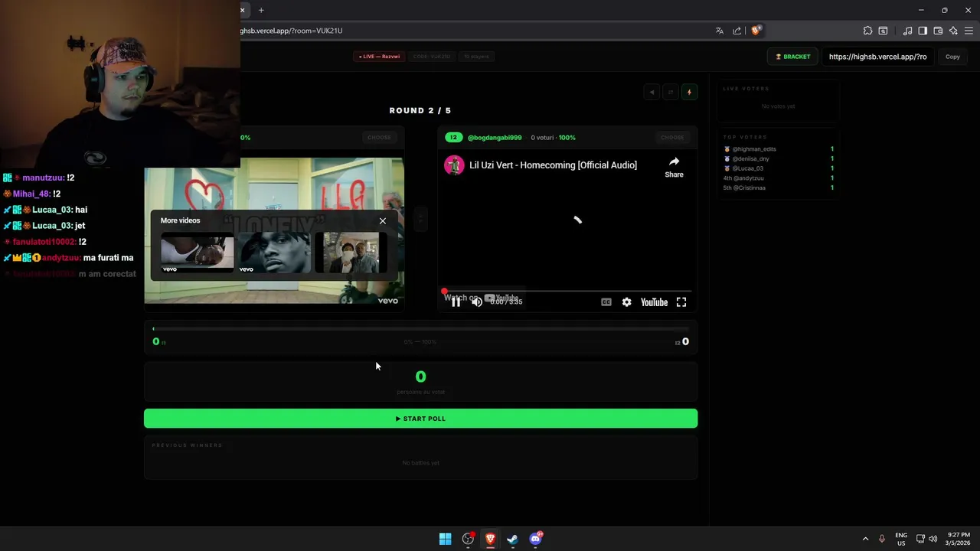Screen dimensions: 980x551
Task: Switch to Brave in the taskbar
Action: pos(490,539)
